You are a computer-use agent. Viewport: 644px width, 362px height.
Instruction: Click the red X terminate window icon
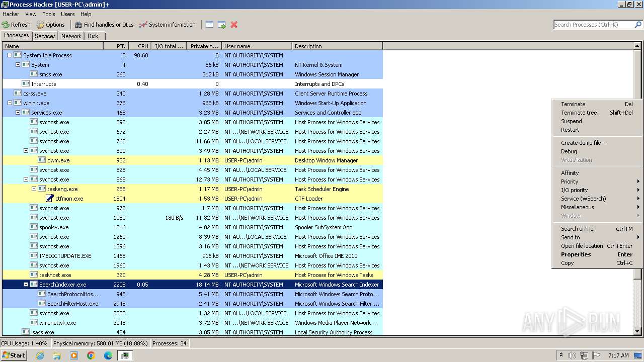(x=234, y=25)
